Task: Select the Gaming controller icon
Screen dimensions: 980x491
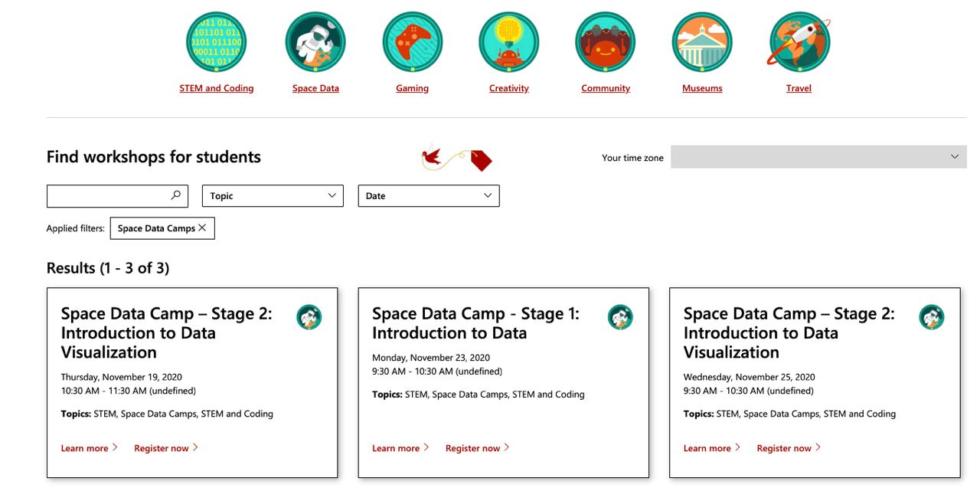Action: click(x=412, y=43)
